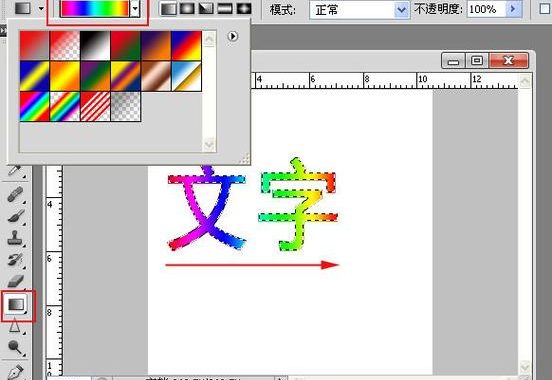Open opacity slider arrow
This screenshot has width=552, height=380.
(514, 9)
